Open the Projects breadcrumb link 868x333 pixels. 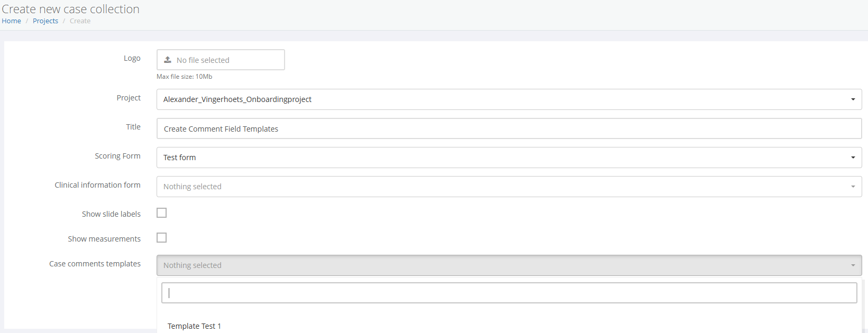click(45, 21)
